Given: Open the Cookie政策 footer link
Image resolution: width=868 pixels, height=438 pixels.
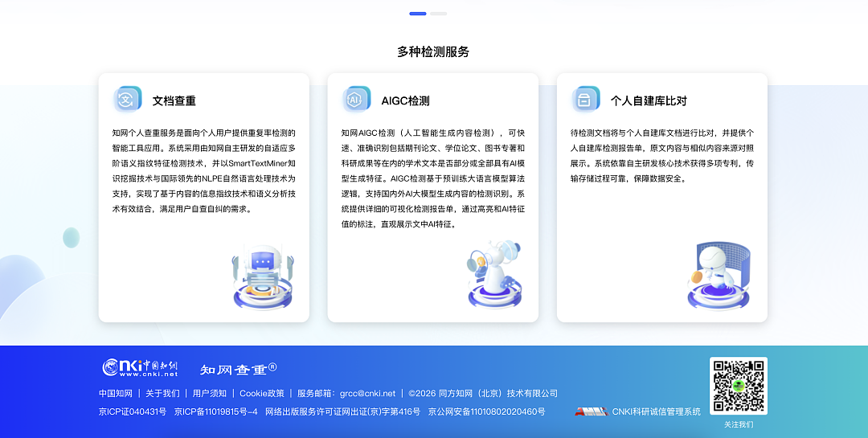Looking at the screenshot, I should [x=261, y=393].
